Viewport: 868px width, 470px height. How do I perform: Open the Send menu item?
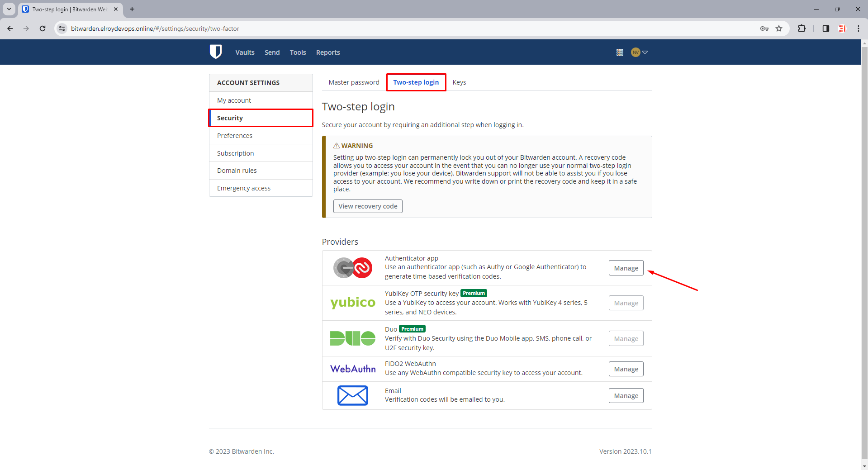pyautogui.click(x=272, y=52)
